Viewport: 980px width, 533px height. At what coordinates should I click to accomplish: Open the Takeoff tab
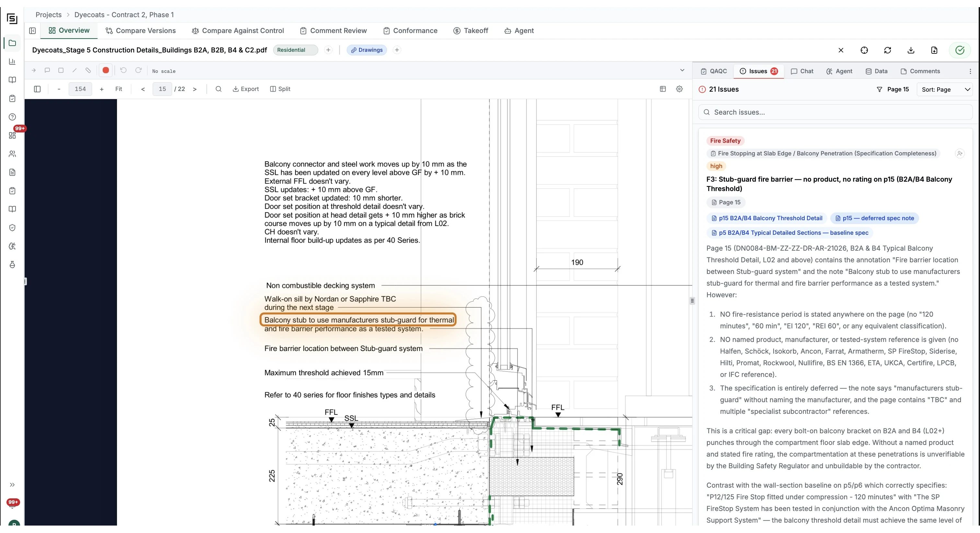(x=471, y=31)
